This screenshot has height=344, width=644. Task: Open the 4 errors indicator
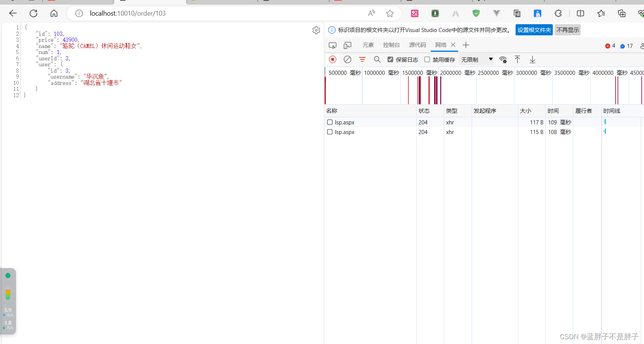[610, 46]
